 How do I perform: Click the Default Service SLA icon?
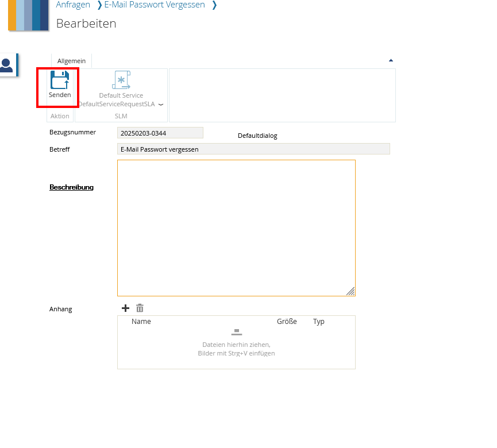coord(121,80)
